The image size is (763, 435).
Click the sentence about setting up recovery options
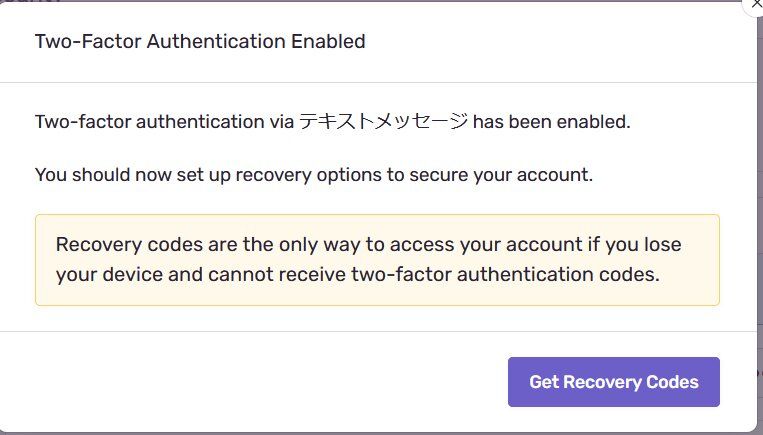(x=314, y=175)
